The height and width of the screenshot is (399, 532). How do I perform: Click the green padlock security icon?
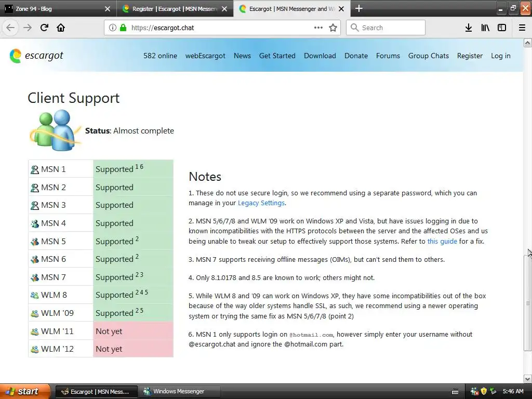click(123, 28)
